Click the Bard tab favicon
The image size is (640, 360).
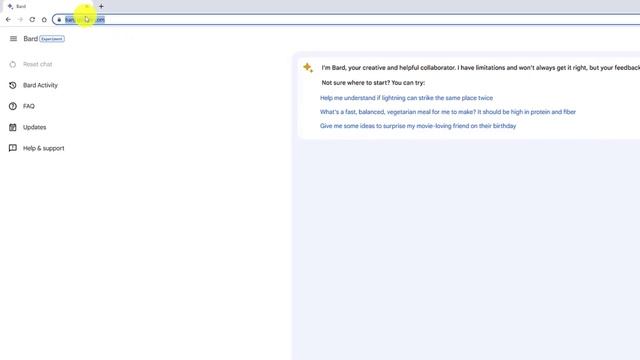[11, 6]
